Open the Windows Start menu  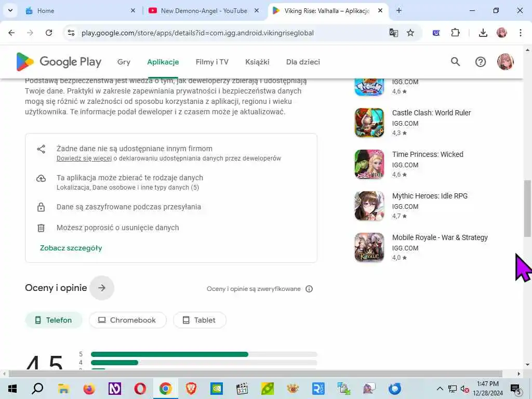click(x=12, y=389)
